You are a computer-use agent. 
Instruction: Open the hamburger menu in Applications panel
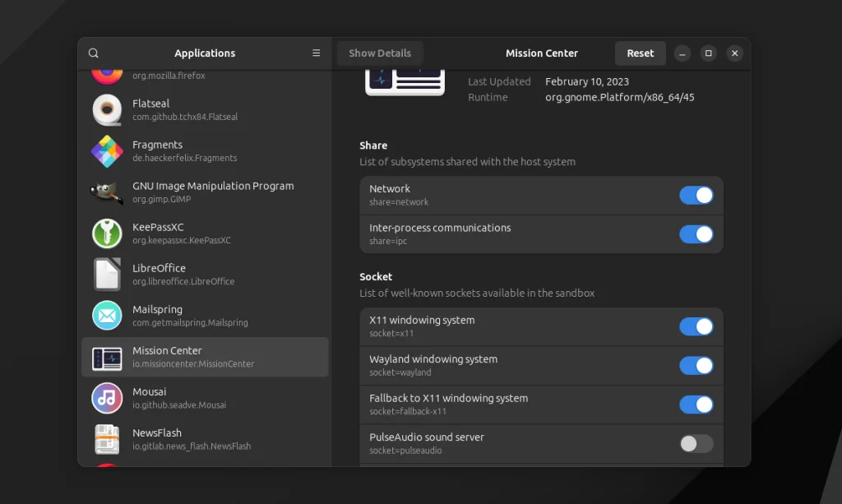(317, 53)
